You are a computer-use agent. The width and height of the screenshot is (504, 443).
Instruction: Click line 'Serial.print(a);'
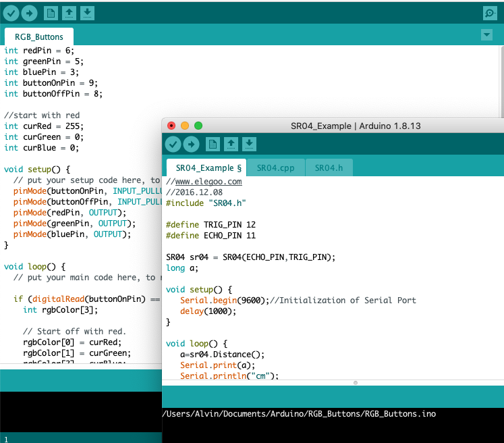pyautogui.click(x=218, y=365)
